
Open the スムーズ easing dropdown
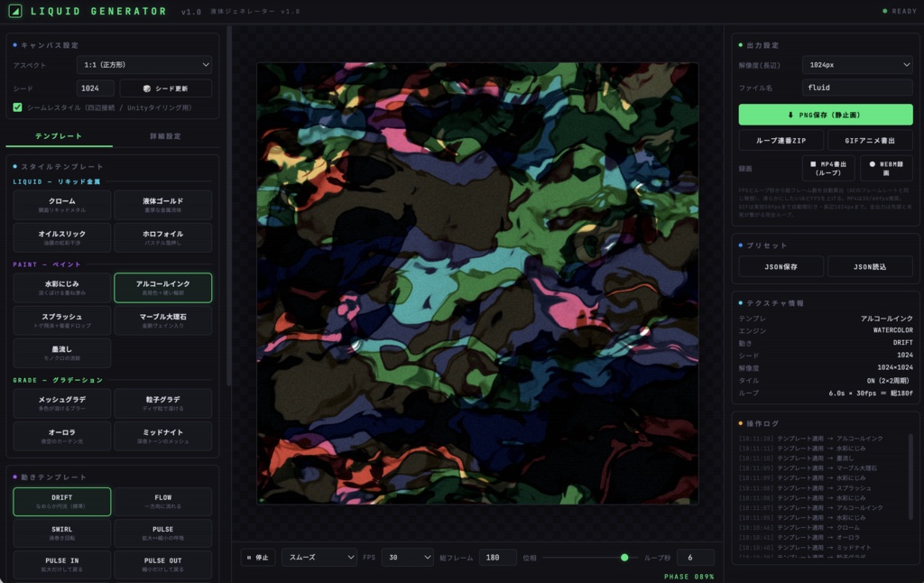tap(319, 557)
